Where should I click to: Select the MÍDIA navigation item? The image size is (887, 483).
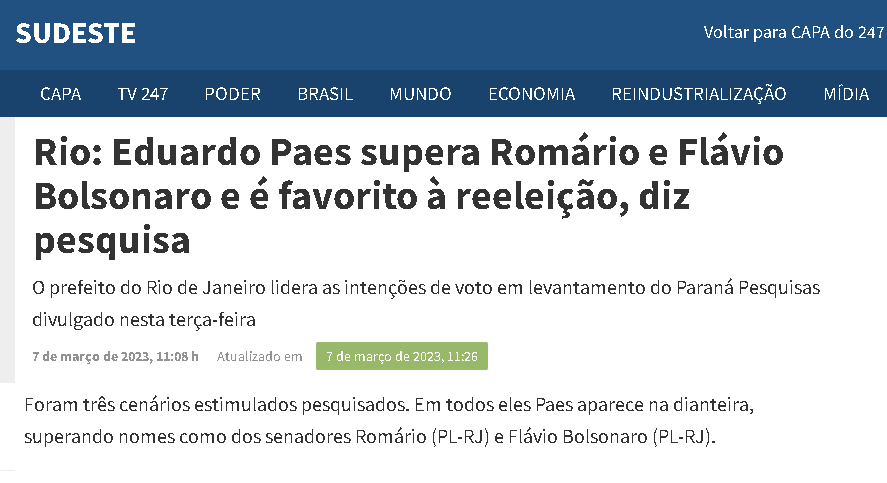point(845,94)
